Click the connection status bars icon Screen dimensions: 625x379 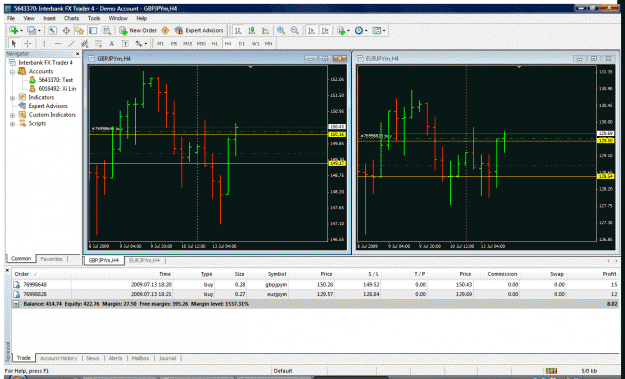(x=551, y=371)
